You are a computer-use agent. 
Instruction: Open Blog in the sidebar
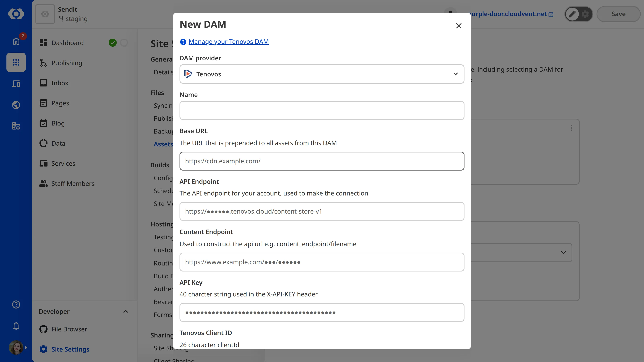[x=58, y=123]
